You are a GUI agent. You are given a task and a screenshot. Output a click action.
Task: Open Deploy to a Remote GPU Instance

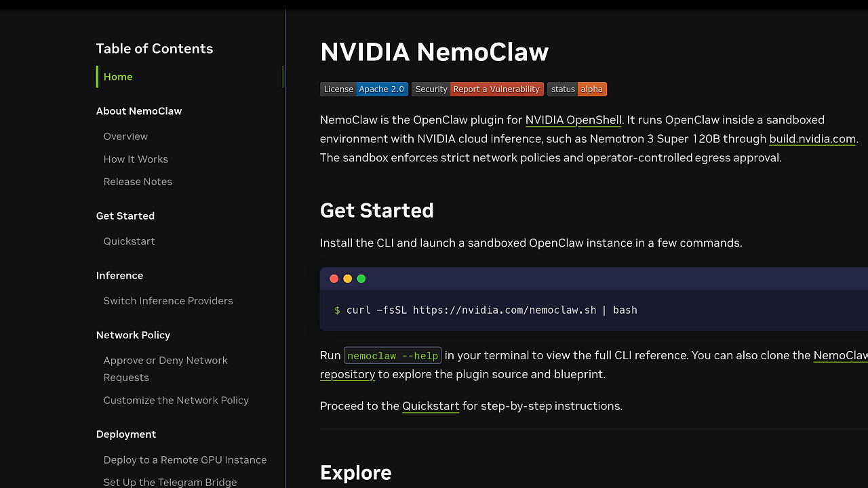pos(185,460)
